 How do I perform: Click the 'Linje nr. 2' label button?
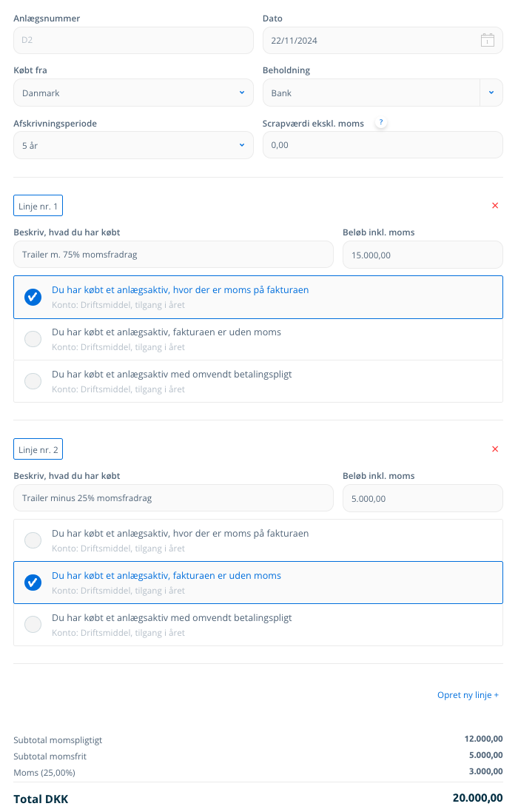coord(38,449)
